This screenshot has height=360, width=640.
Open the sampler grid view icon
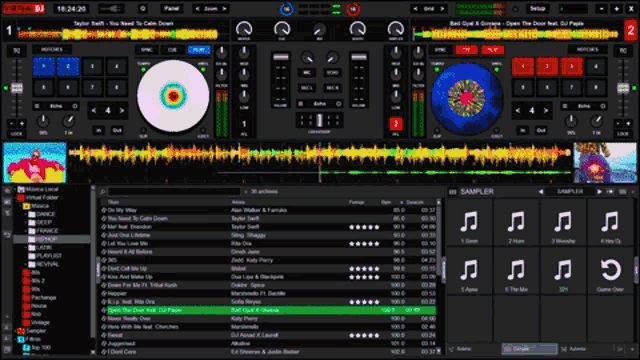453,192
